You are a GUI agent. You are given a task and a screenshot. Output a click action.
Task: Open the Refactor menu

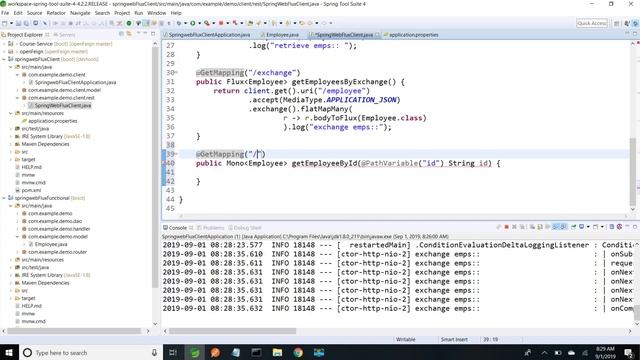(x=56, y=13)
